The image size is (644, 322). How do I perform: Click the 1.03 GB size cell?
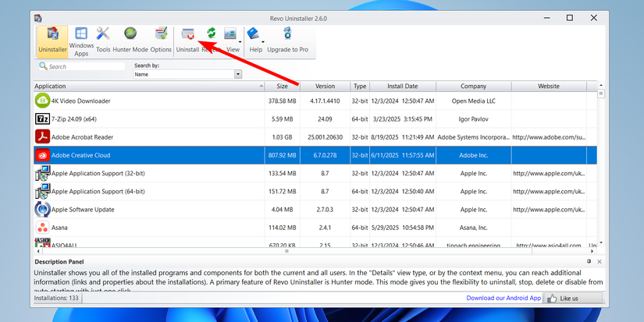282,137
